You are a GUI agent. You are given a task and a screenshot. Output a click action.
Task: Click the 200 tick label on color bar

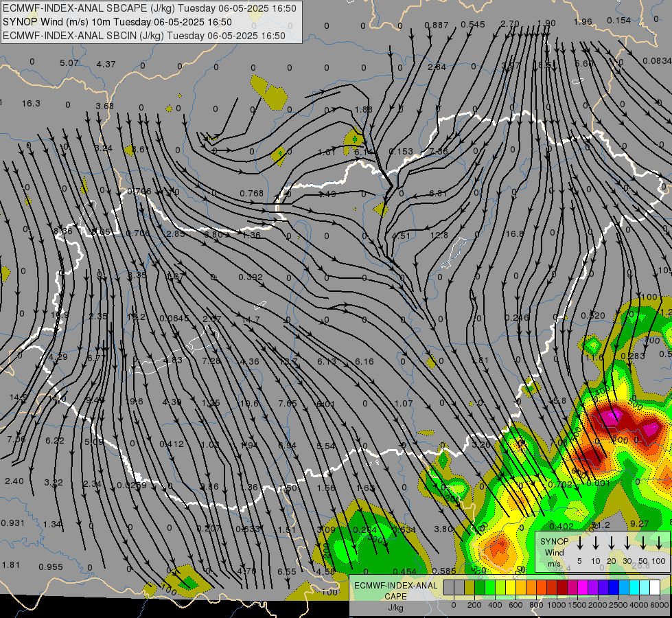(474, 605)
